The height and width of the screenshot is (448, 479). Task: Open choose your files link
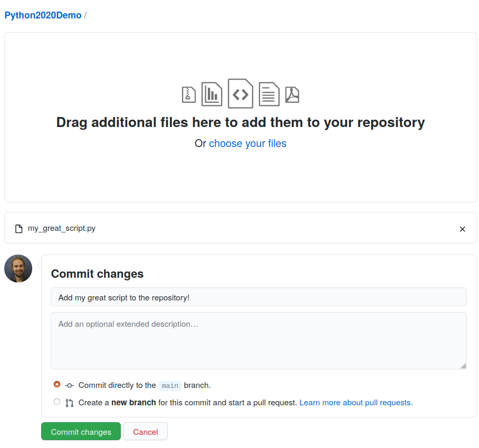click(247, 143)
